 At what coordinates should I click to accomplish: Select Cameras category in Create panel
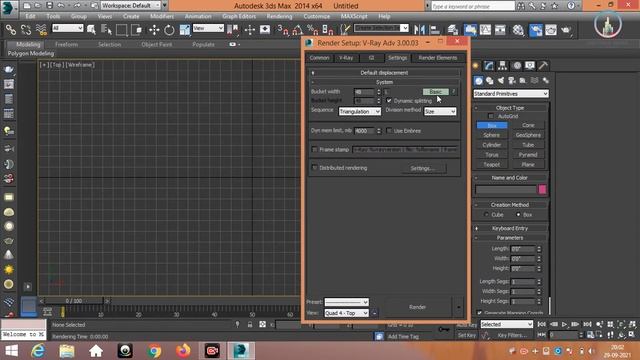pos(512,80)
